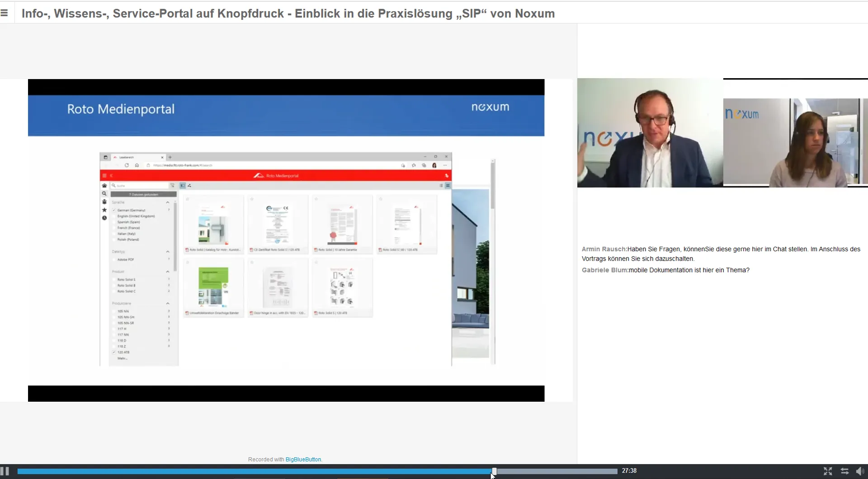Viewport: 868px width, 479px height.
Task: Click the star favorites icon in Medienportal sidebar
Action: pyautogui.click(x=104, y=210)
